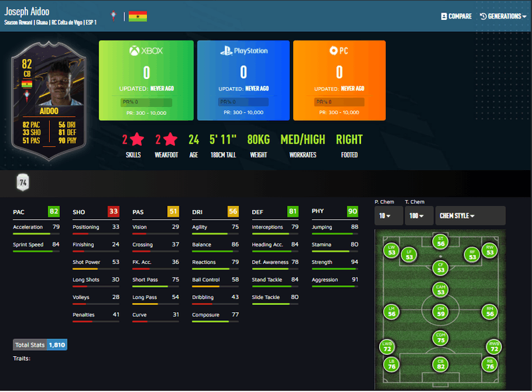Click the RB 76 position marker
Viewport: 532px width, 392px height.
pos(489,364)
